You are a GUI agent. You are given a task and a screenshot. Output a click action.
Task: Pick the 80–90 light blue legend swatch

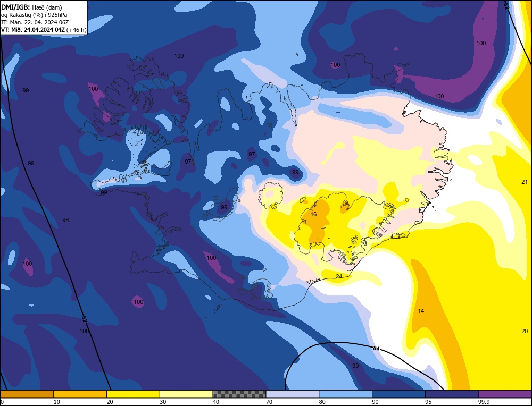tap(345, 394)
